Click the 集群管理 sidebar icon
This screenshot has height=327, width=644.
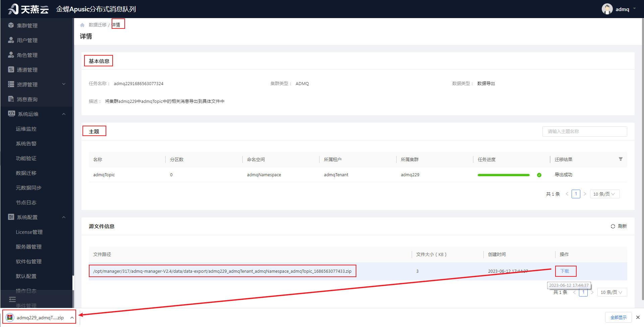[x=11, y=25]
